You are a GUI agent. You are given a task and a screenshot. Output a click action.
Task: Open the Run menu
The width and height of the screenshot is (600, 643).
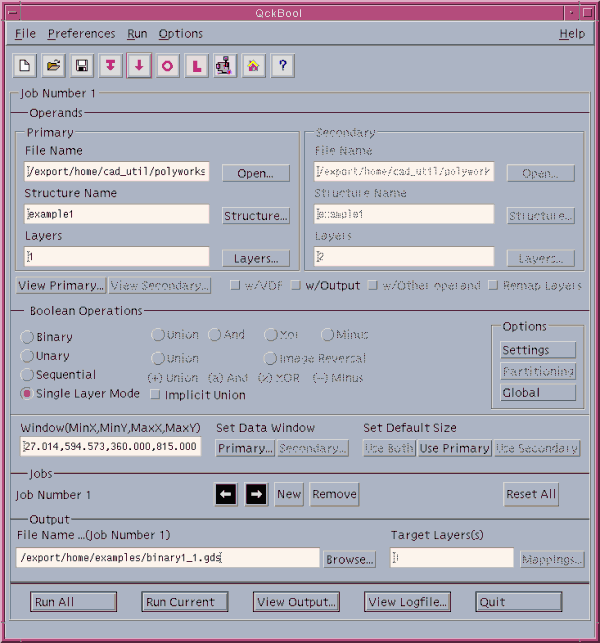[x=137, y=34]
